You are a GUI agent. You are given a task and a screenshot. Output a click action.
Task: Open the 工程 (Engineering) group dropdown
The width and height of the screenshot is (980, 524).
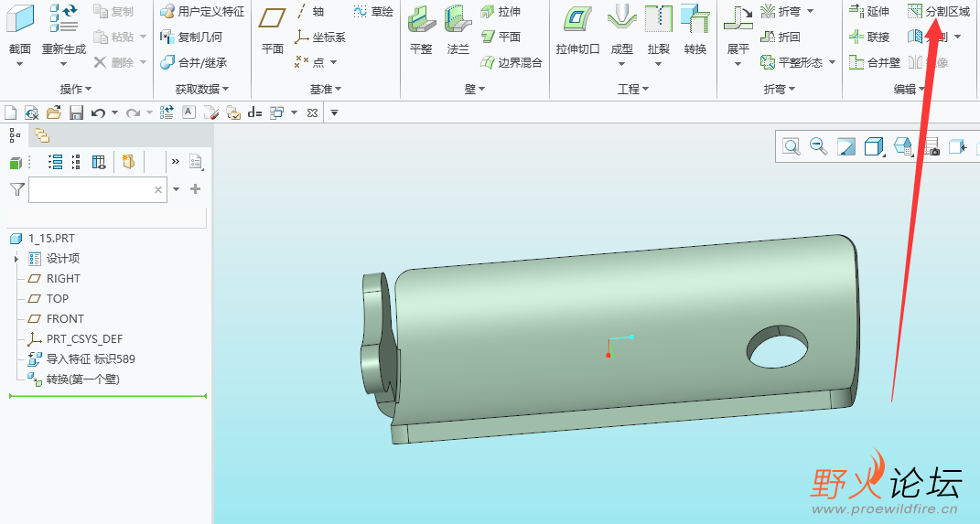pos(633,90)
